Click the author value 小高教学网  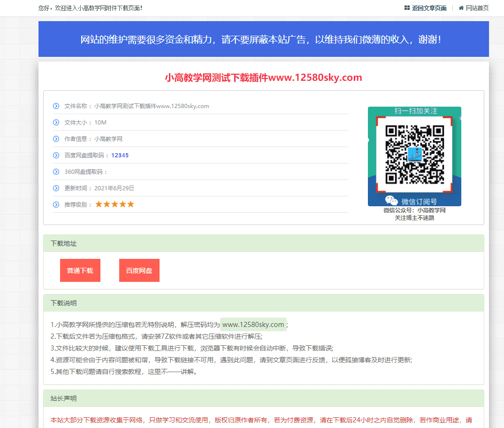coord(108,139)
